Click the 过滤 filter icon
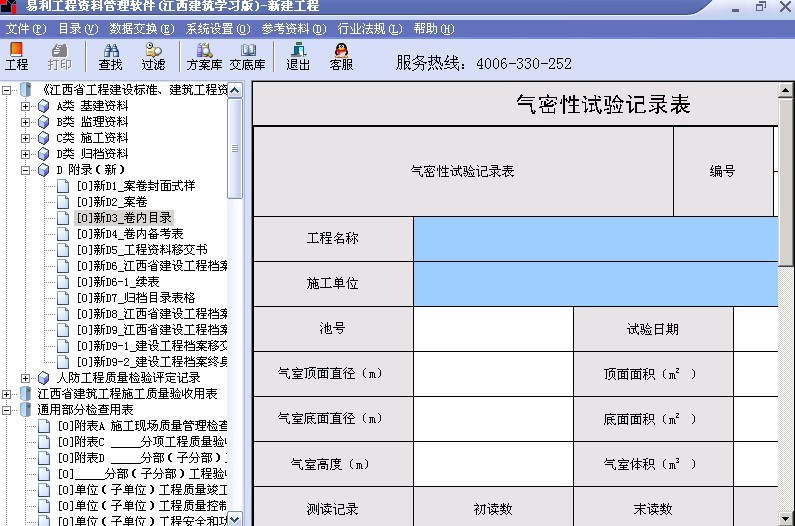 click(x=153, y=56)
